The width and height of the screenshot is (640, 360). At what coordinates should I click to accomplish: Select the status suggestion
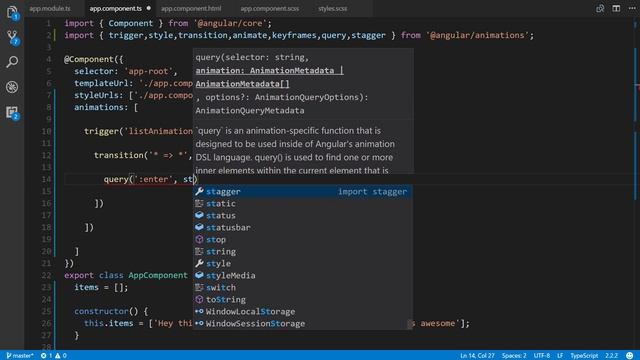302,216
